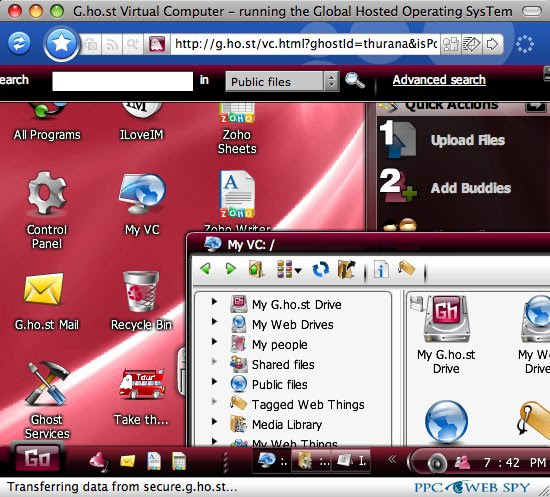
Task: Reload the page with the browser refresh icon
Action: [x=19, y=43]
